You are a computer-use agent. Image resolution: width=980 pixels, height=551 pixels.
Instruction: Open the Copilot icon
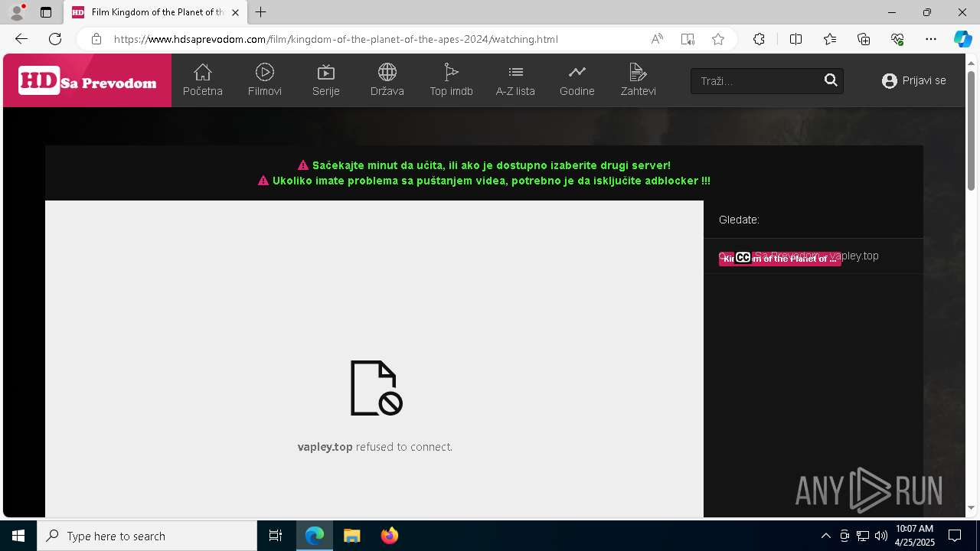point(963,39)
